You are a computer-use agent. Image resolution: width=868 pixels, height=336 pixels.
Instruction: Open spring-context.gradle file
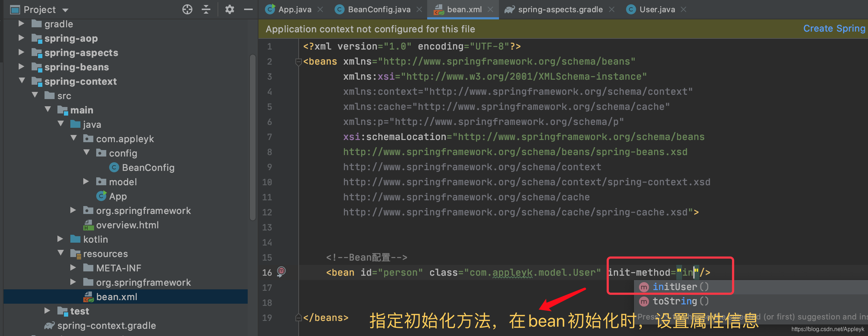(107, 326)
